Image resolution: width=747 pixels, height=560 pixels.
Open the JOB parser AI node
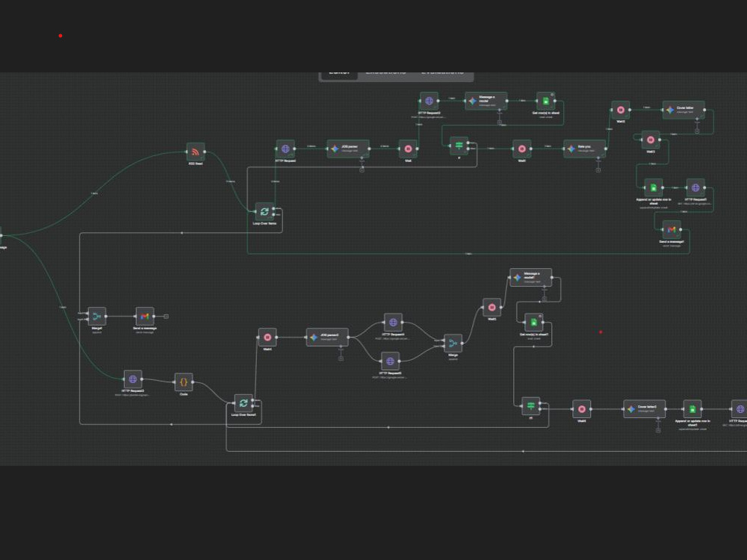click(x=348, y=149)
